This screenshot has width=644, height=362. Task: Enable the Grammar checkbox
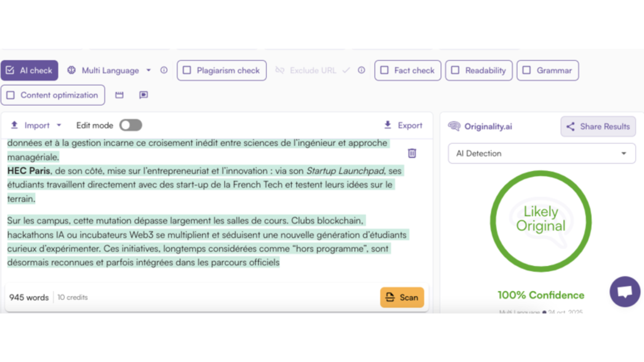pos(548,70)
